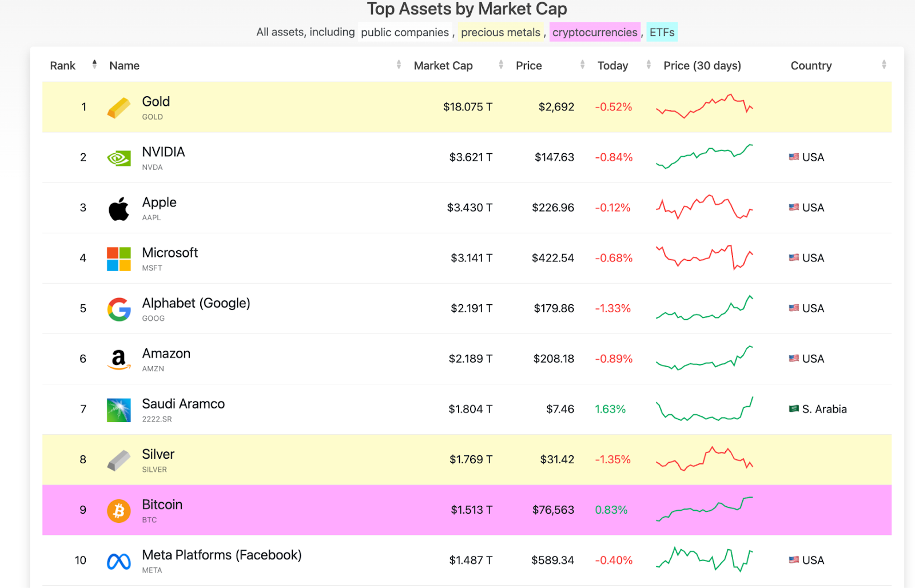Open the Microsoft company page

coord(170,252)
